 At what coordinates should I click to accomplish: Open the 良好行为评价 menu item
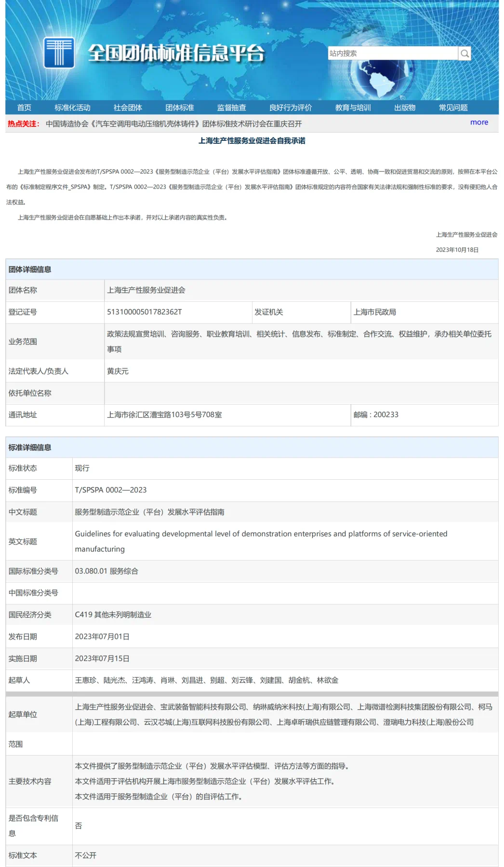[291, 108]
